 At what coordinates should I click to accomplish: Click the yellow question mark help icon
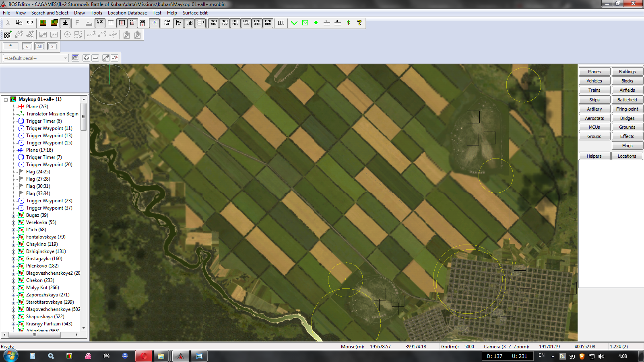[359, 23]
